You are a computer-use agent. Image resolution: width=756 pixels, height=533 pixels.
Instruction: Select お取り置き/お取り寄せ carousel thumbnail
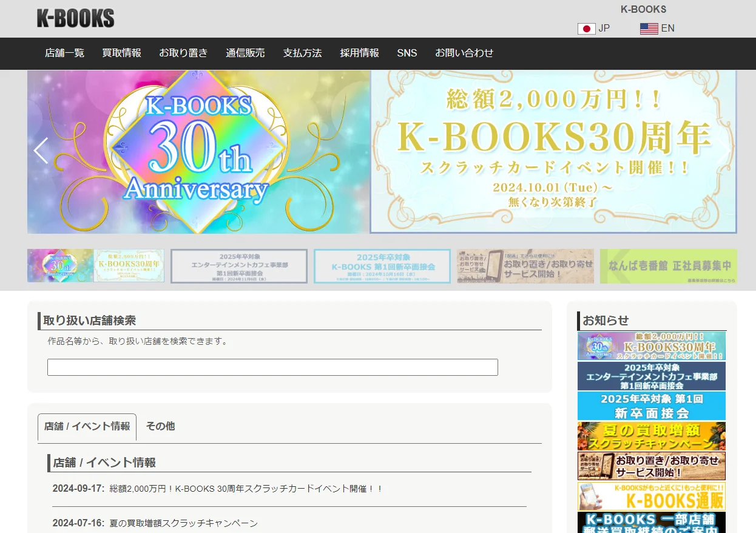[x=525, y=266]
